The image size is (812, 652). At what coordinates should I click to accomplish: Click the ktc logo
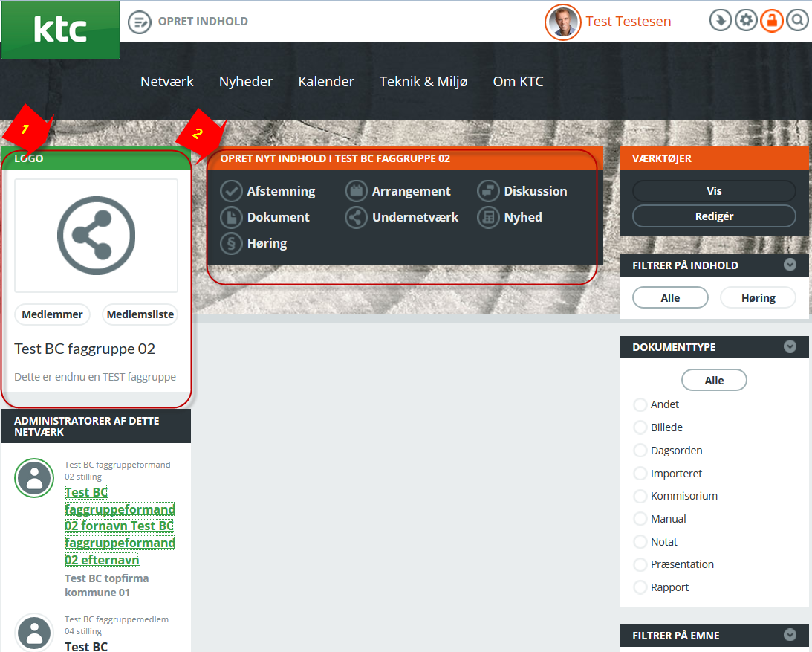[61, 30]
